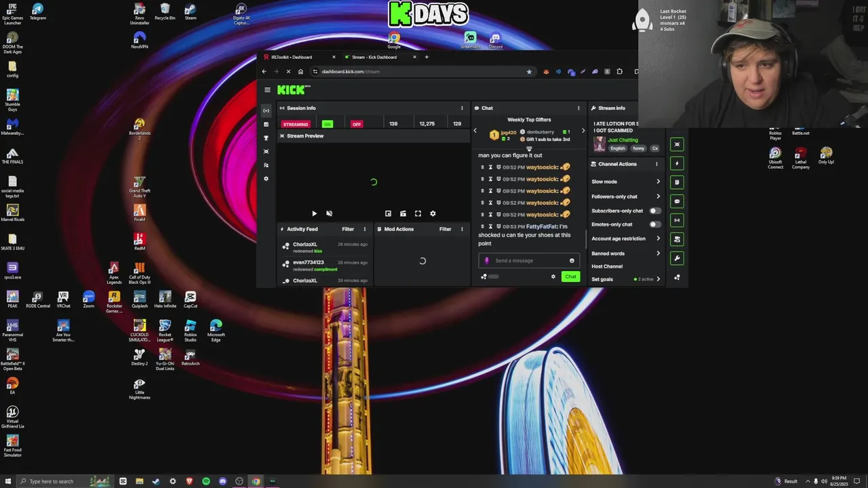Open the trophy icon in Kick sidebar
Viewport: 868px width, 488px height.
tap(266, 138)
